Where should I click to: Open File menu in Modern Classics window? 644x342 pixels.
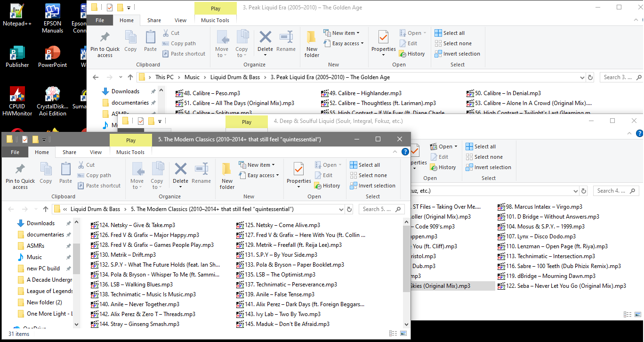tap(15, 152)
